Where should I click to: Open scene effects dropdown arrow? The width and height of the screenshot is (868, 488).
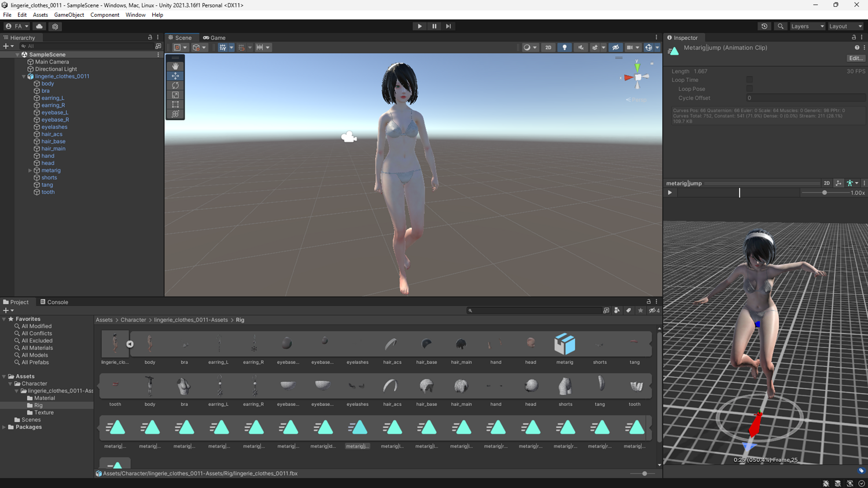tap(604, 47)
